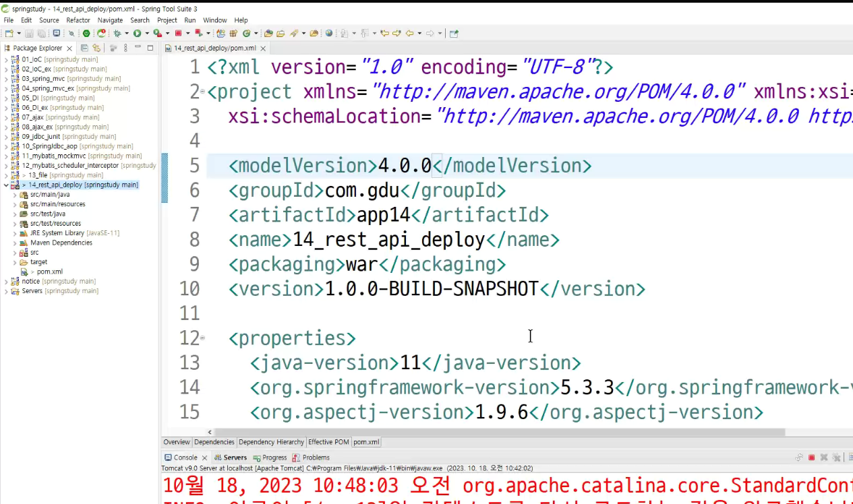Viewport: 853px width, 504px height.
Task: Switch to the Effective POM tab
Action: (329, 442)
